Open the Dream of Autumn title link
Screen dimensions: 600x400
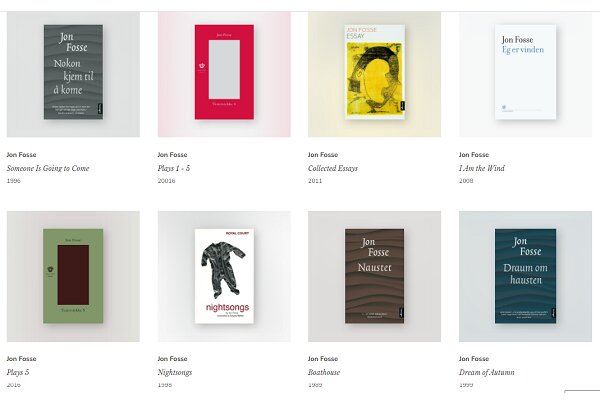pos(487,372)
